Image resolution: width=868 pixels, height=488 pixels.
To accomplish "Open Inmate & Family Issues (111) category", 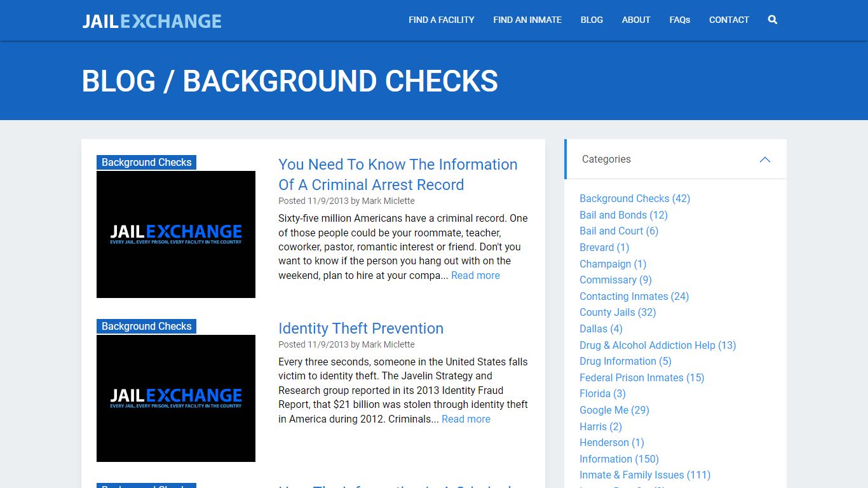I will tap(645, 475).
